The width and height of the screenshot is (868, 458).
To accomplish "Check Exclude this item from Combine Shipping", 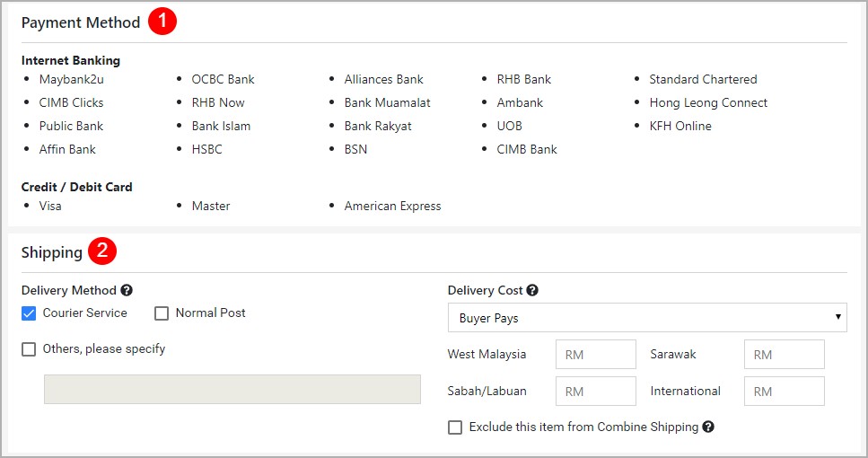I will coord(455,427).
